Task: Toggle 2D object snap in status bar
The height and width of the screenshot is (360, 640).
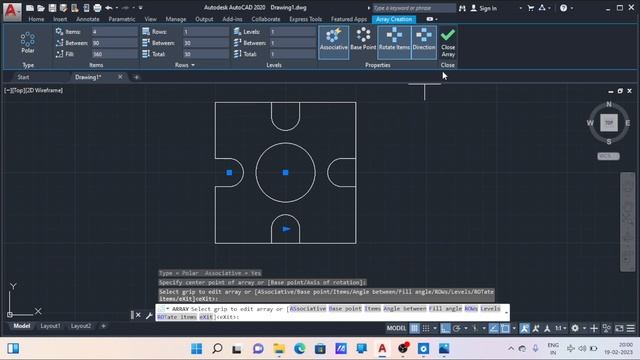Action: (x=505, y=328)
